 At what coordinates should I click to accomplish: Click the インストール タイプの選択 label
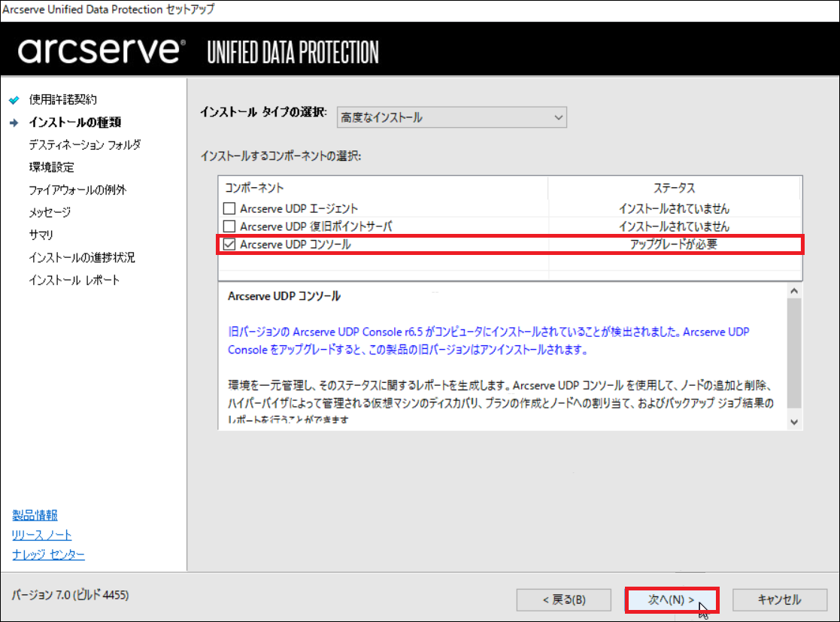[x=263, y=112]
